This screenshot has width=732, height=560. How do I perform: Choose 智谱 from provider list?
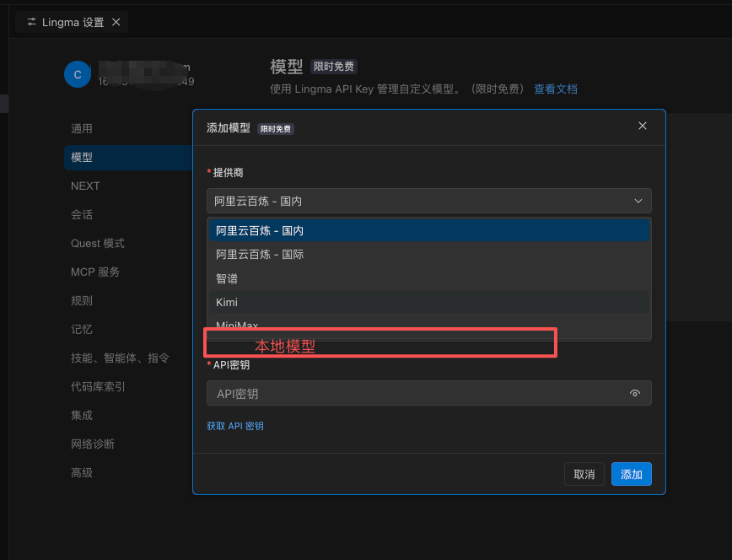[x=428, y=278]
